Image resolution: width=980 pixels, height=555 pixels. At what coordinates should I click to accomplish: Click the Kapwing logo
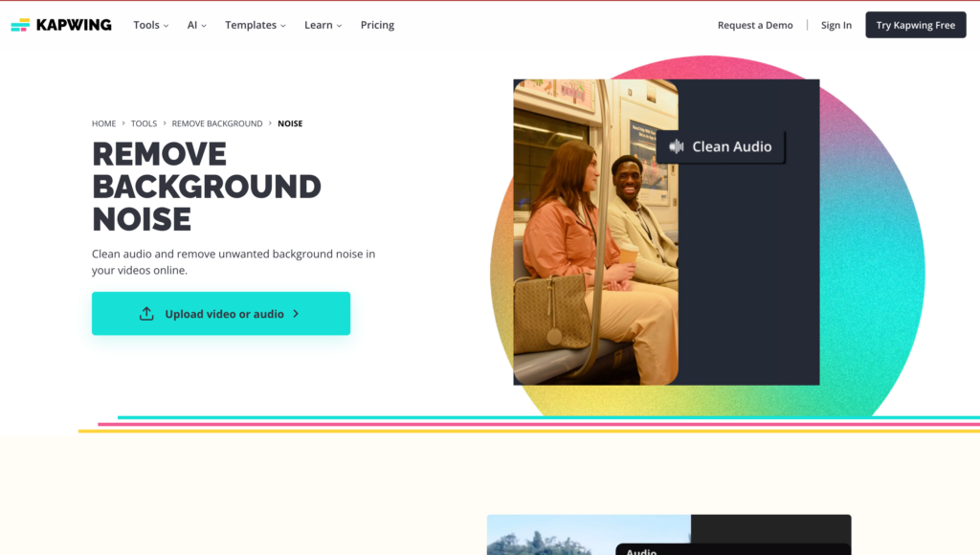point(61,25)
